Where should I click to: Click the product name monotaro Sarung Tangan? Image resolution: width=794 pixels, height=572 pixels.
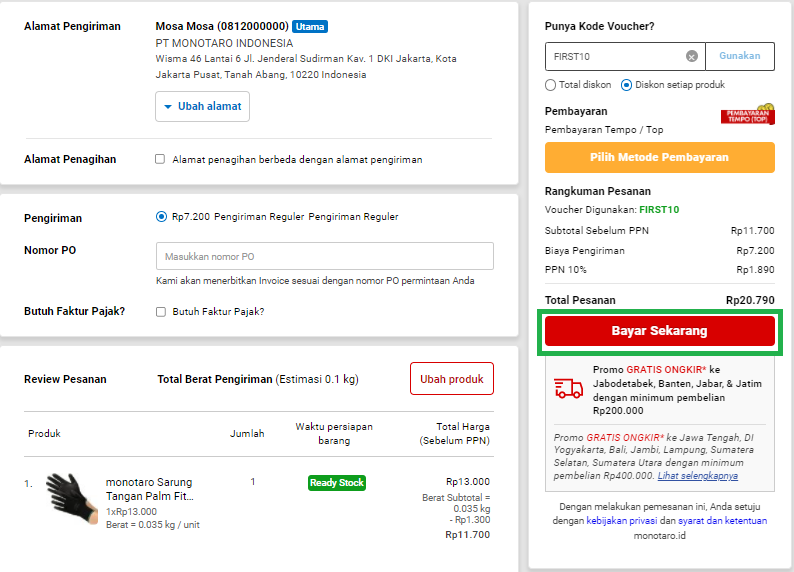coord(149,489)
